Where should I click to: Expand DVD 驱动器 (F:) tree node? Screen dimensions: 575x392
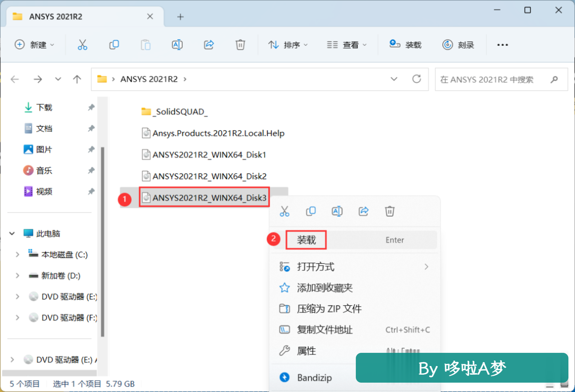[x=17, y=317]
